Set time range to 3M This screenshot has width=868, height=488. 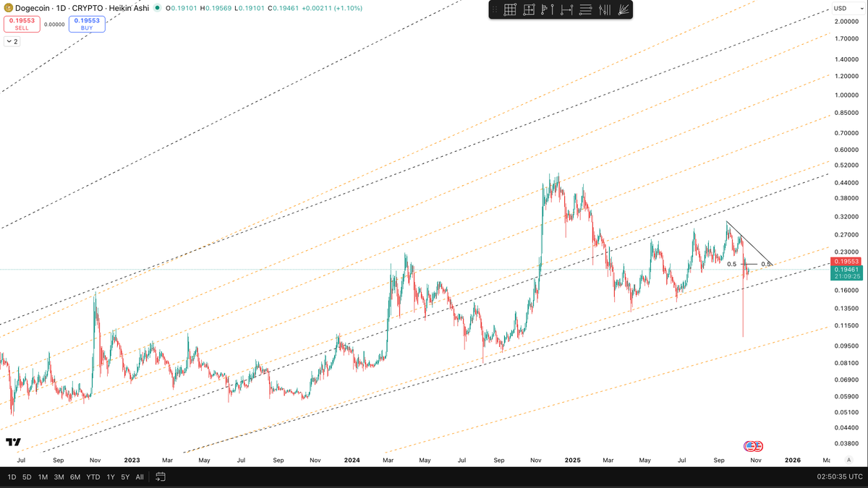59,477
